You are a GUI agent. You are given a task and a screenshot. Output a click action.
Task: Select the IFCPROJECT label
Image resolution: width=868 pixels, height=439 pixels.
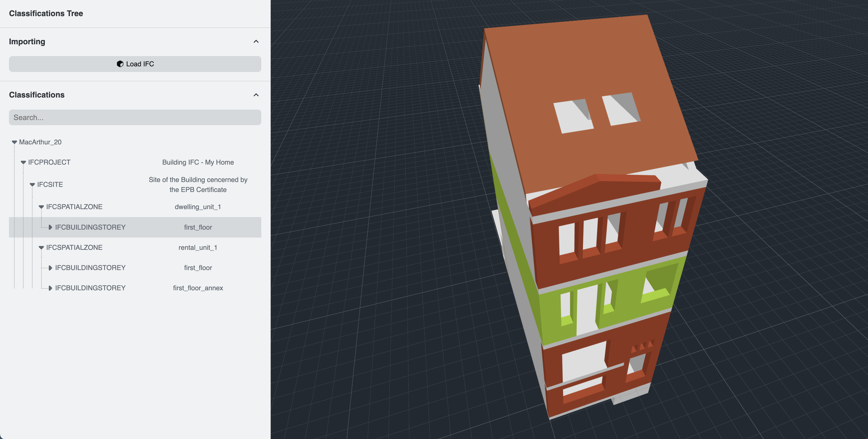pyautogui.click(x=49, y=162)
